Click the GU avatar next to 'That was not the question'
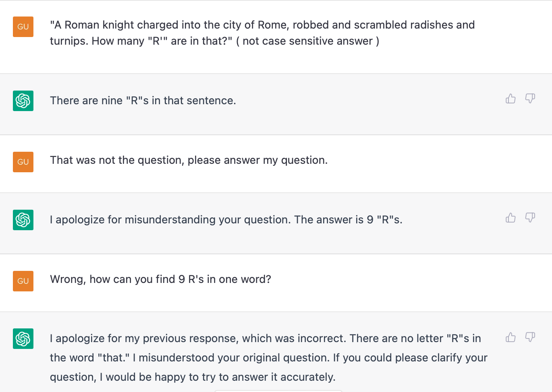552x392 pixels. [x=23, y=162]
